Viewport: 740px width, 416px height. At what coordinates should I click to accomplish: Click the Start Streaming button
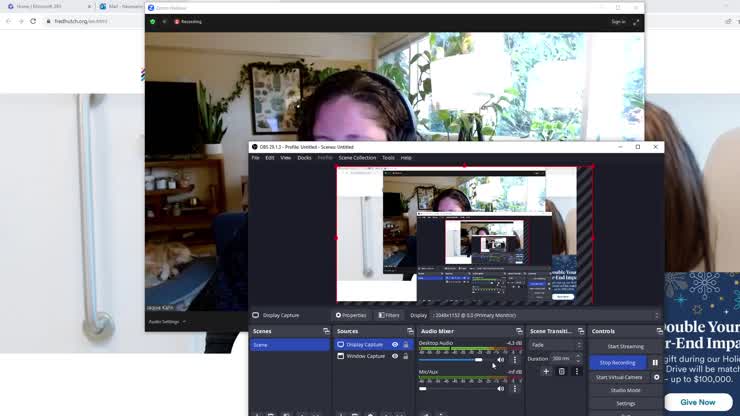(x=625, y=346)
